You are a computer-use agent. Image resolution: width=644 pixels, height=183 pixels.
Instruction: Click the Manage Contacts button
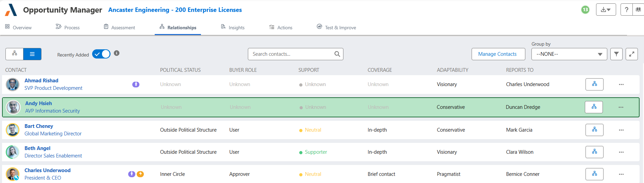pos(498,54)
